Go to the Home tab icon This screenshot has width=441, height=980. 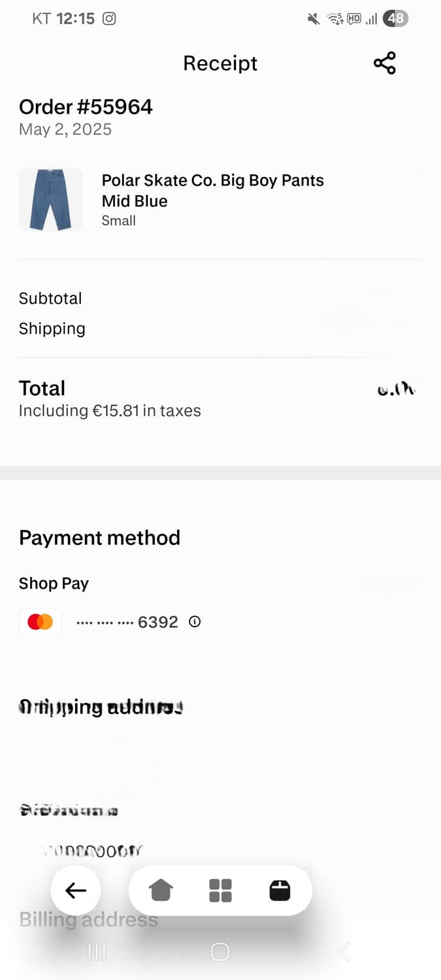tap(161, 890)
